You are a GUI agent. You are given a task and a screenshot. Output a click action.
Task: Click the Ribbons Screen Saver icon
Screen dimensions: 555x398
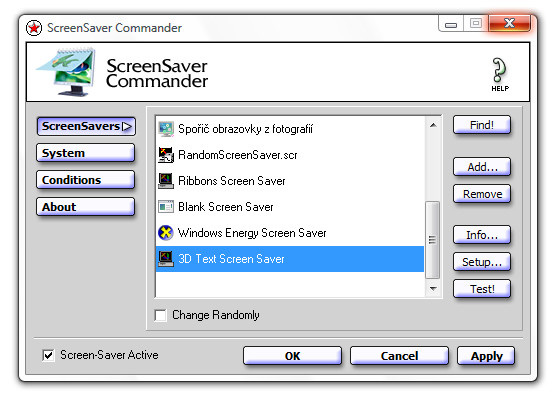click(166, 181)
